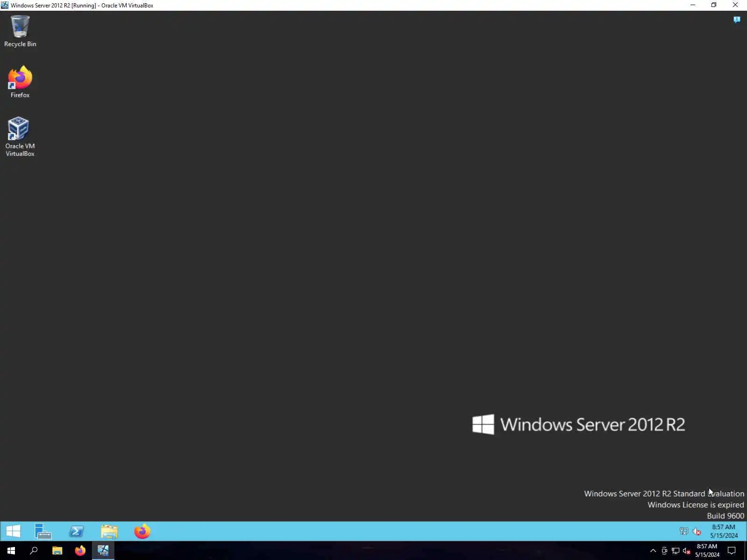
Task: Restore down the VirtualBox VM window
Action: (x=714, y=5)
